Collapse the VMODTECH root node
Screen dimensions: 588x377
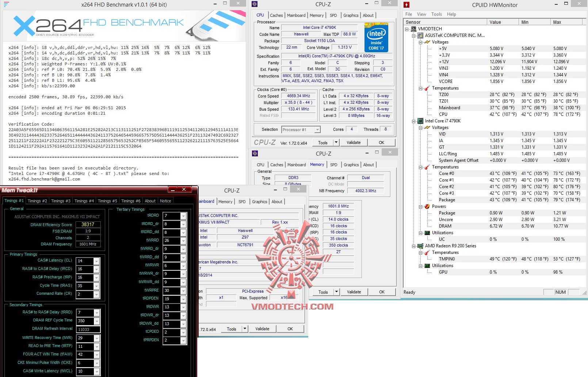click(407, 29)
